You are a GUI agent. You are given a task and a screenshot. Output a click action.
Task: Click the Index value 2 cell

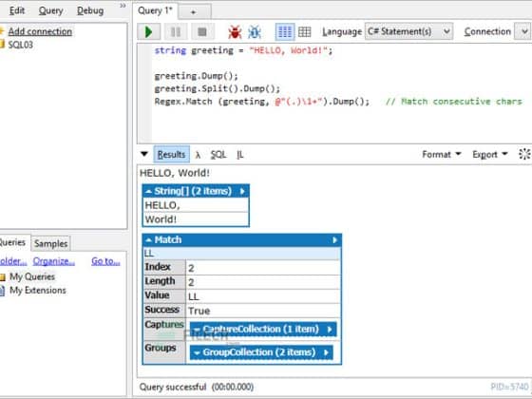pos(263,268)
